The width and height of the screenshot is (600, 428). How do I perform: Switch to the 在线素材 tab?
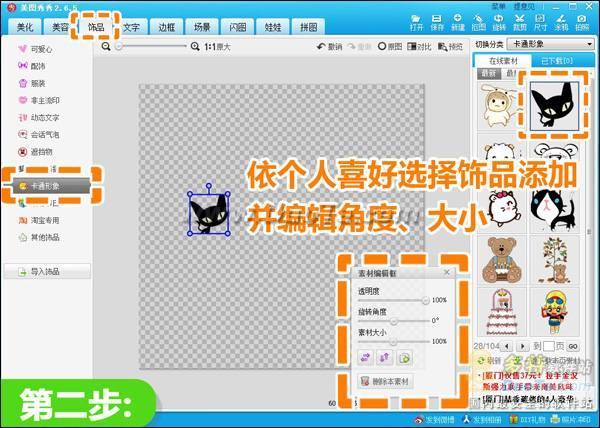point(503,61)
